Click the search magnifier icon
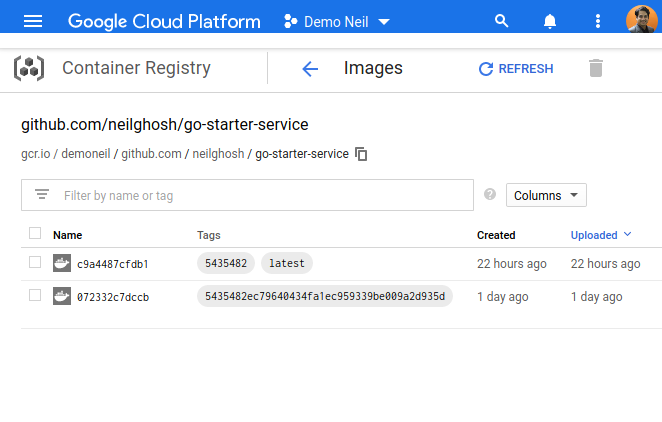Viewport: 662px width, 422px height. [502, 21]
